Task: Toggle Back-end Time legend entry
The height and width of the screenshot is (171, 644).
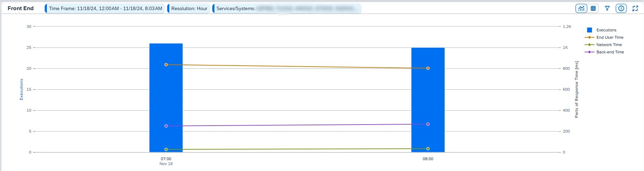Action: point(610,52)
